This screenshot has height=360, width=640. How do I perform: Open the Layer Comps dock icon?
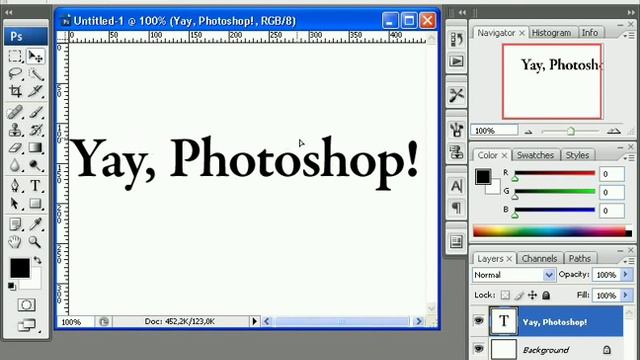click(456, 241)
